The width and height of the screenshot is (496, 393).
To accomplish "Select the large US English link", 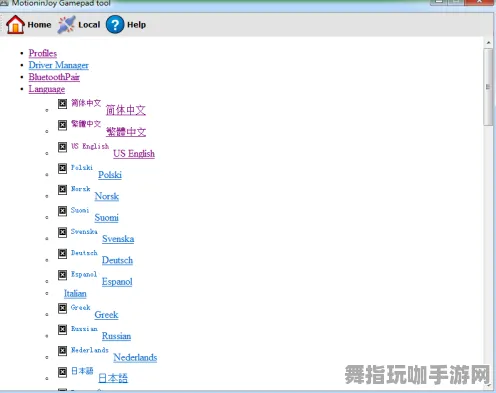I will [x=134, y=153].
